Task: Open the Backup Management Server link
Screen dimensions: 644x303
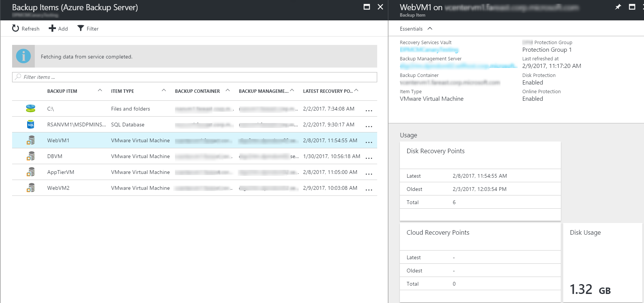Action: (x=458, y=66)
